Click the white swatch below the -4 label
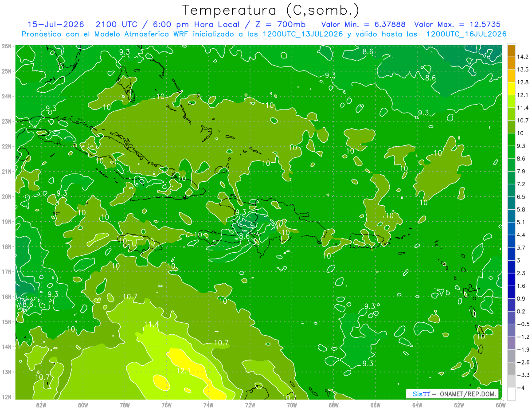The image size is (532, 411). (511, 394)
